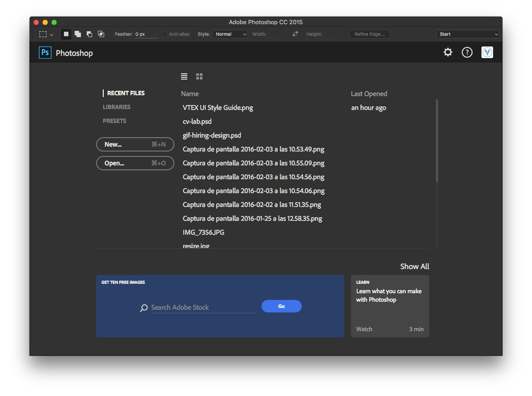Open the Learn what you can make card
The width and height of the screenshot is (532, 396).
390,306
